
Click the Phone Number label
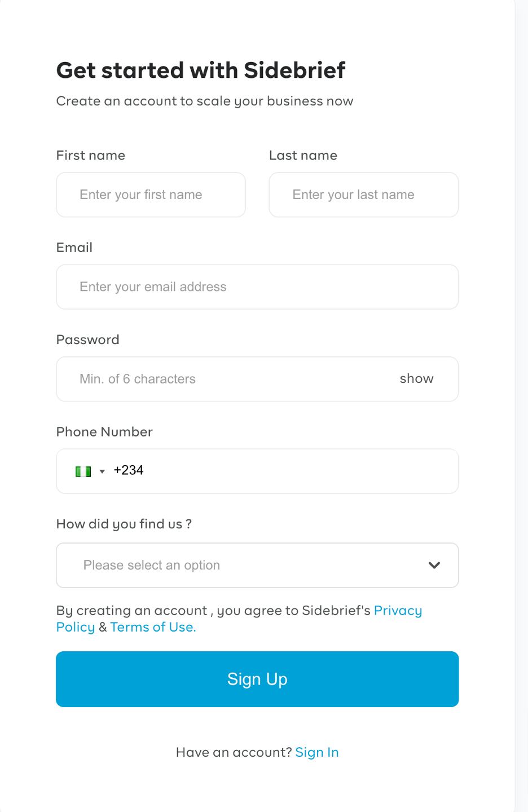104,432
